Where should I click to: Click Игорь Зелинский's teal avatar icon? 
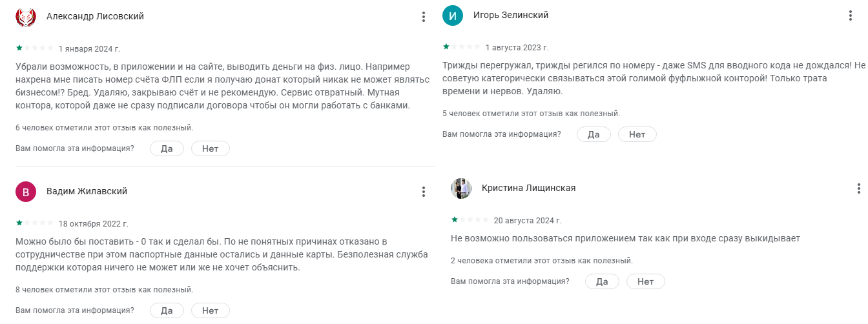453,15
